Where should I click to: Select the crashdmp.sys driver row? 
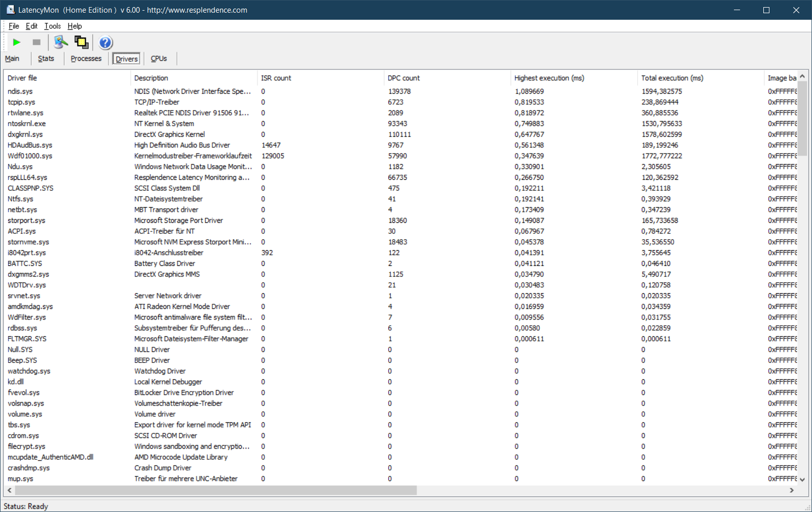tap(400, 468)
